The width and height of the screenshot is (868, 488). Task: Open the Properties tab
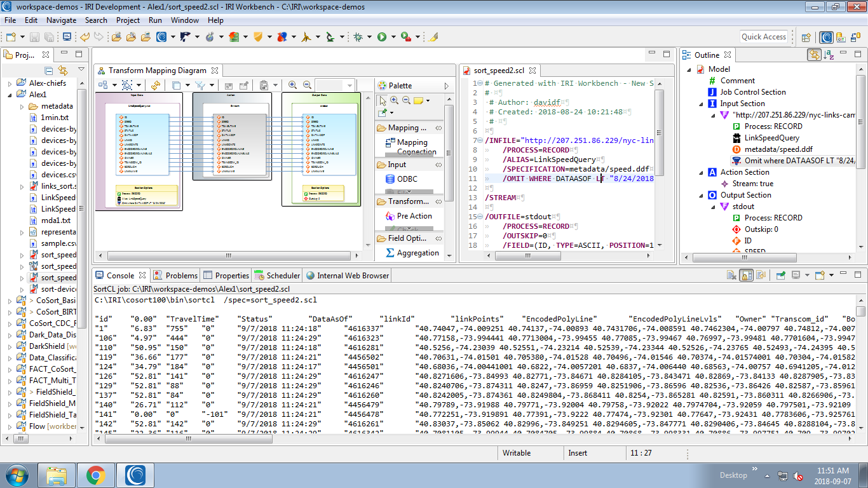tap(226, 275)
